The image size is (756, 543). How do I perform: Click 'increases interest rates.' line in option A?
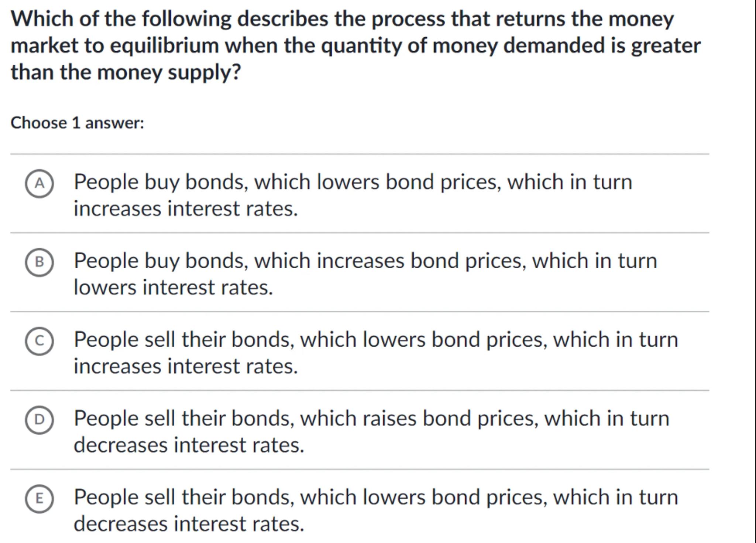[x=185, y=209]
